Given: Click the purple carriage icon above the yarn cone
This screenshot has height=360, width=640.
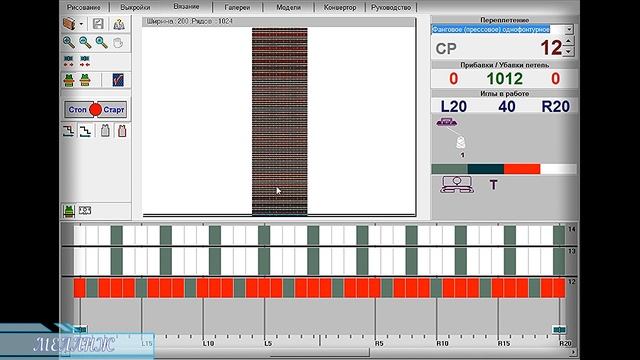Looking at the screenshot, I should tap(447, 122).
